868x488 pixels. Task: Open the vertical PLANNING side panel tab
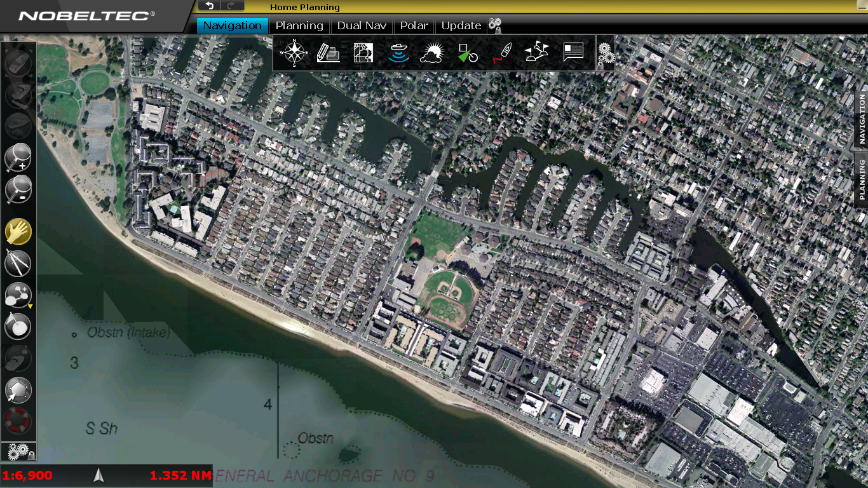pyautogui.click(x=862, y=179)
